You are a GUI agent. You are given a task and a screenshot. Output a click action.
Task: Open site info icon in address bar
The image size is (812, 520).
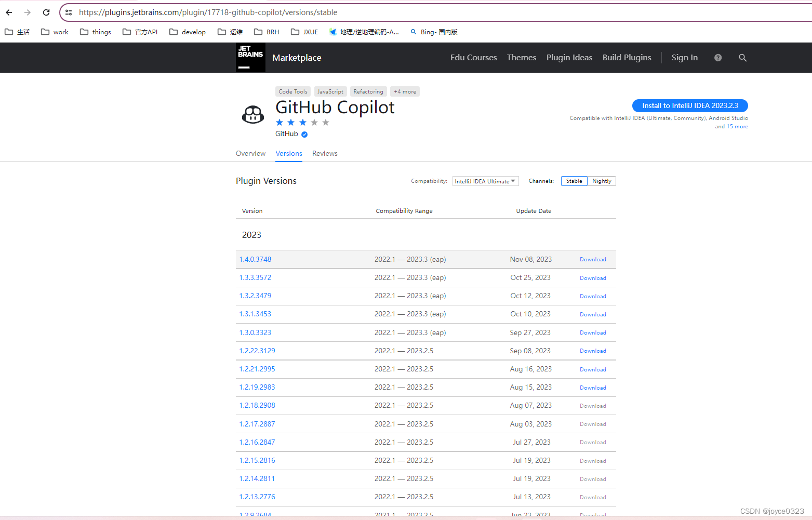[69, 12]
